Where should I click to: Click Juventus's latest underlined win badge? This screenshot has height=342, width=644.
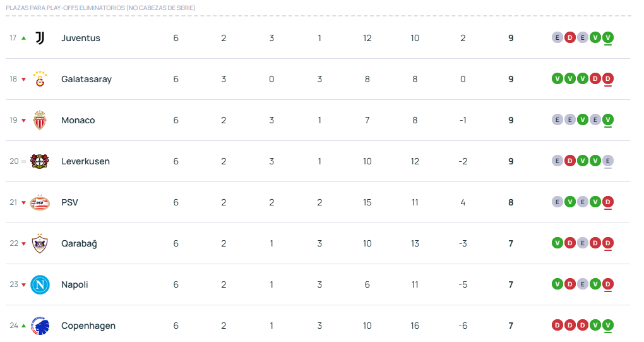(x=607, y=37)
